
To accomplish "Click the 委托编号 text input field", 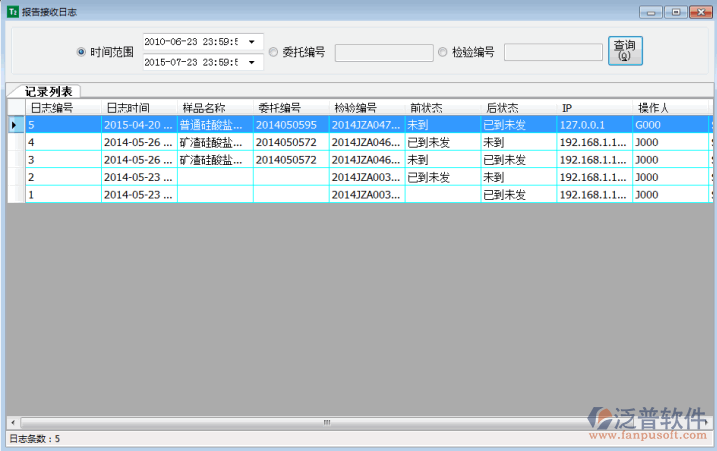I will [x=382, y=52].
